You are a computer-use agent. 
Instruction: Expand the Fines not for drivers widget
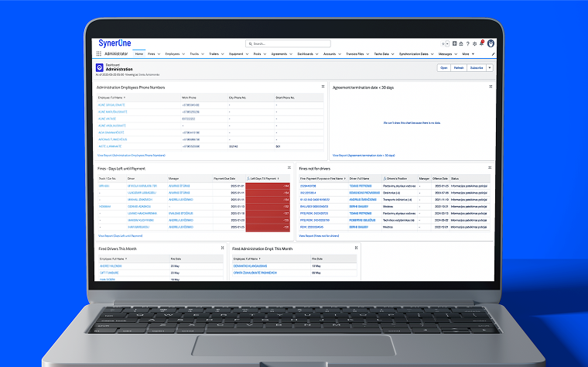(490, 168)
